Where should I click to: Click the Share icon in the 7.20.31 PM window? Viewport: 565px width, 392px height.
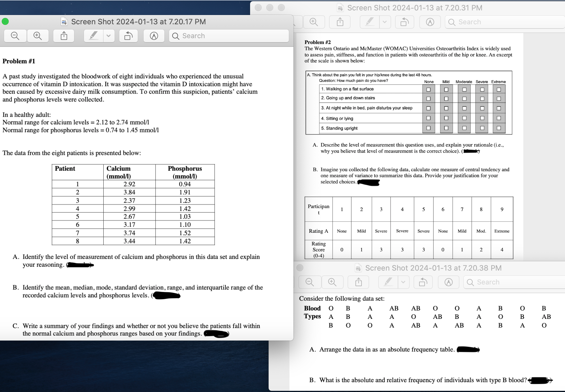340,22
